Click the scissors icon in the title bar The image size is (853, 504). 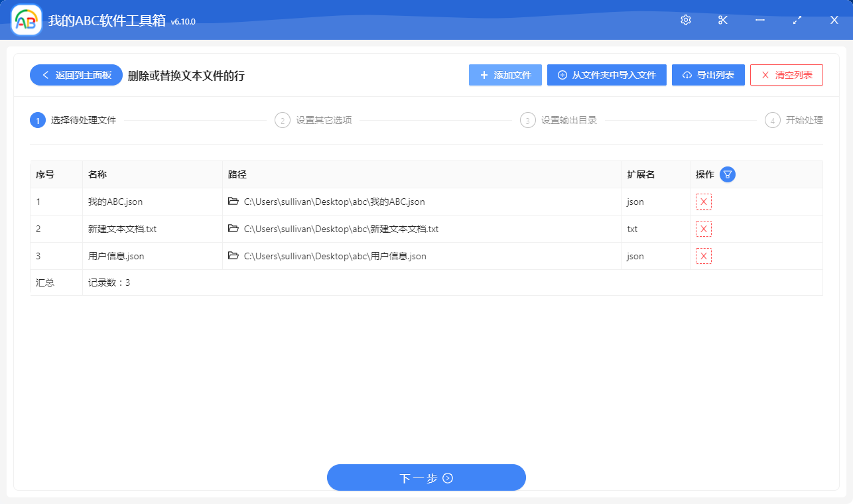coord(722,20)
